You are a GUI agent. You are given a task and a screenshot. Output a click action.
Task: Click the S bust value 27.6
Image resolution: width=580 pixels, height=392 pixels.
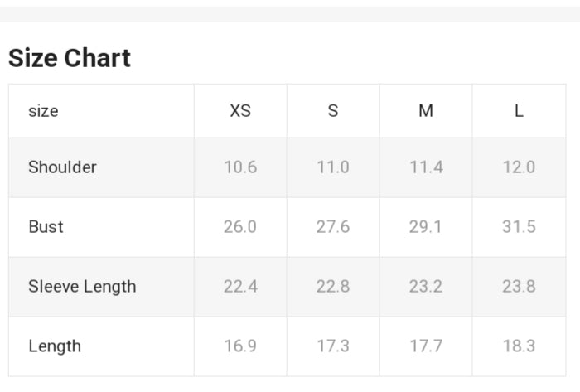(x=333, y=227)
